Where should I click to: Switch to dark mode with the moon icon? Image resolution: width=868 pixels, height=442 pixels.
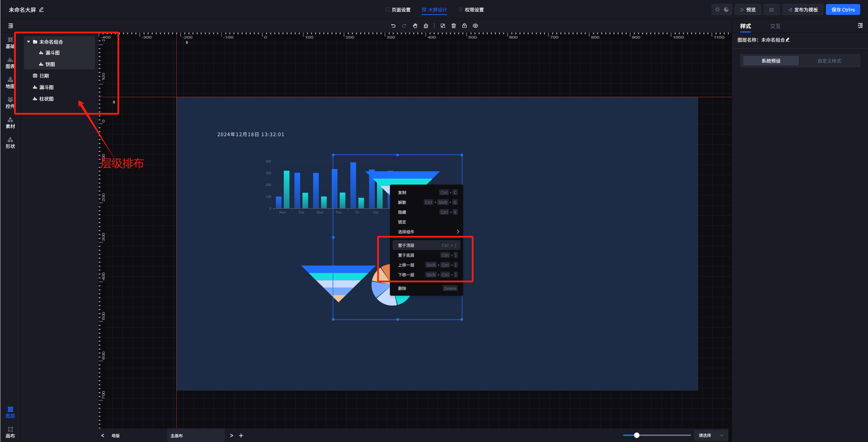(x=726, y=9)
